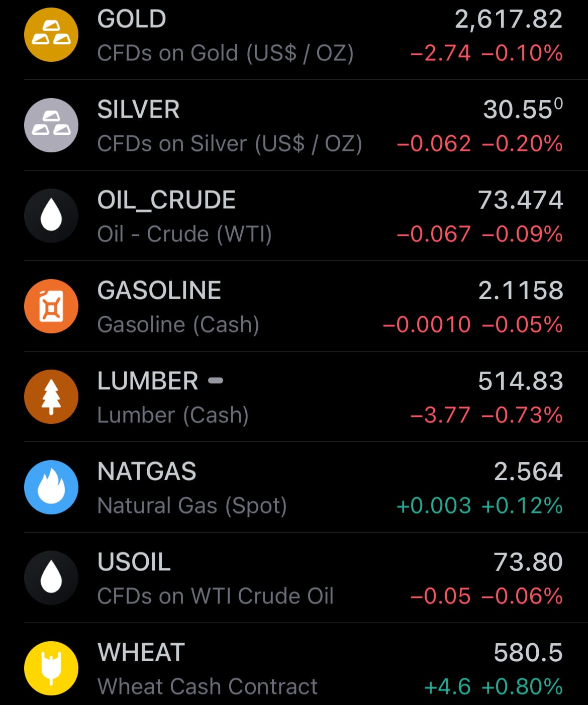Click Natural Gas (Spot) price 2.564
This screenshot has width=588, height=705.
[528, 472]
